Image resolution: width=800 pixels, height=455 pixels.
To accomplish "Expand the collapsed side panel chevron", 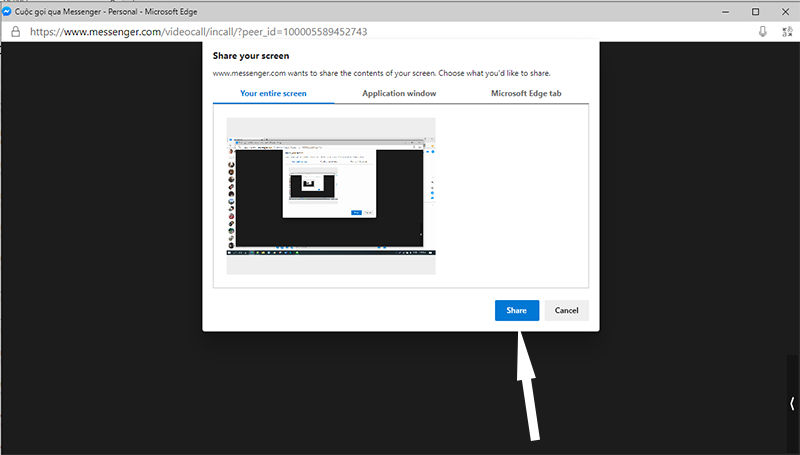I will [x=792, y=403].
